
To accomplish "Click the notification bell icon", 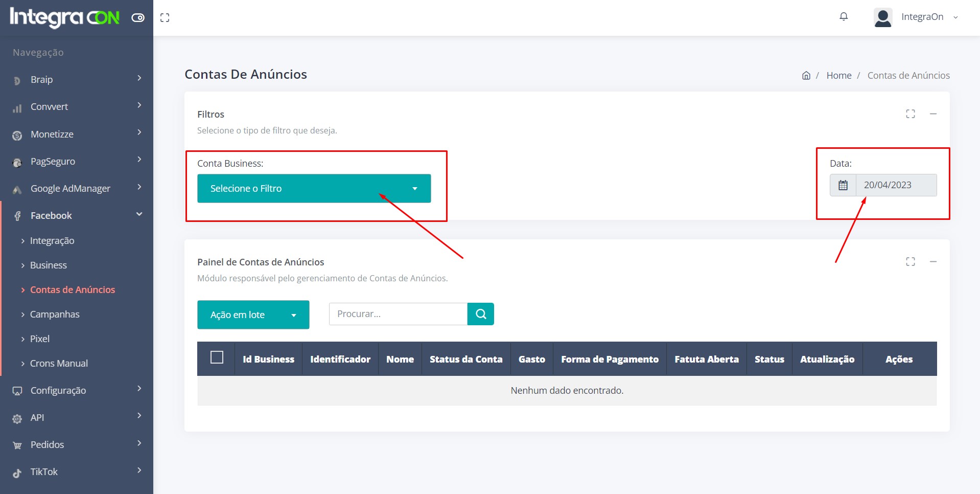I will pos(844,17).
